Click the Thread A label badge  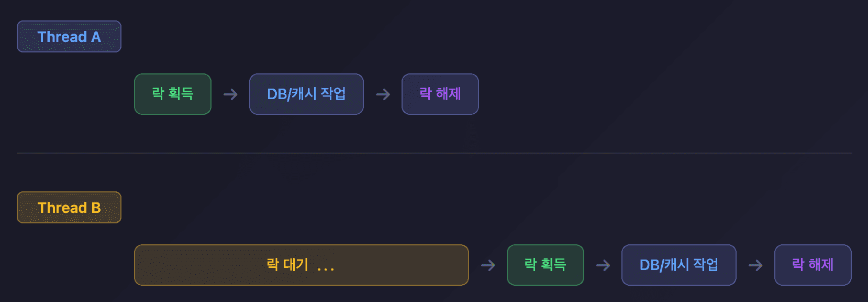(x=69, y=37)
